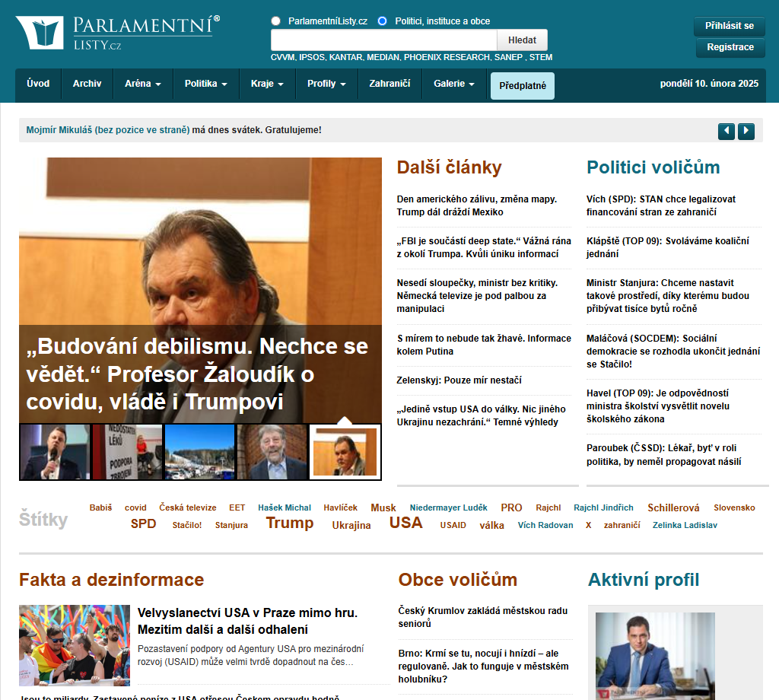Go to next name day announcement
Image resolution: width=779 pixels, height=700 pixels.
(746, 131)
